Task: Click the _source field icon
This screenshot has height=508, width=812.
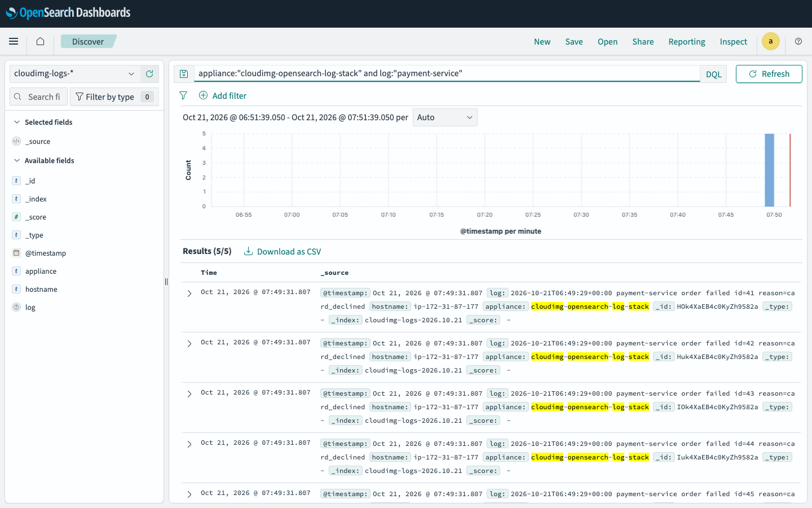Action: coord(16,141)
